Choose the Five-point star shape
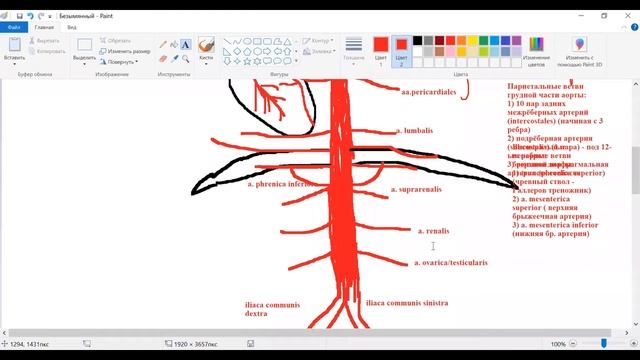Image resolution: width=640 pixels, height=360 pixels. pos(247,61)
